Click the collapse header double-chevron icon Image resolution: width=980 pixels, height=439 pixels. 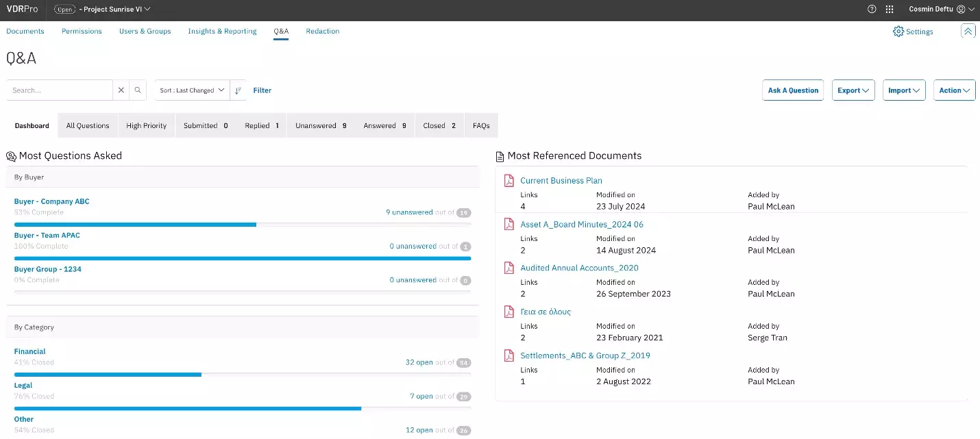968,31
